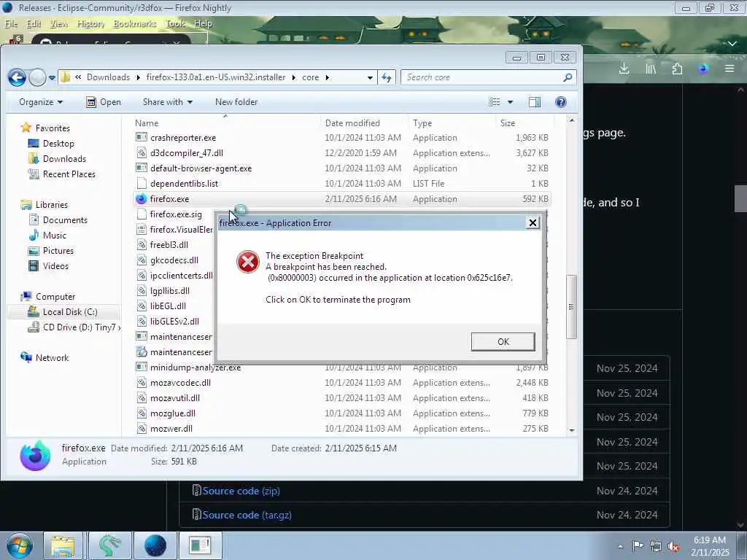Go back in Explorer navigation
The width and height of the screenshot is (747, 560).
coord(18,77)
